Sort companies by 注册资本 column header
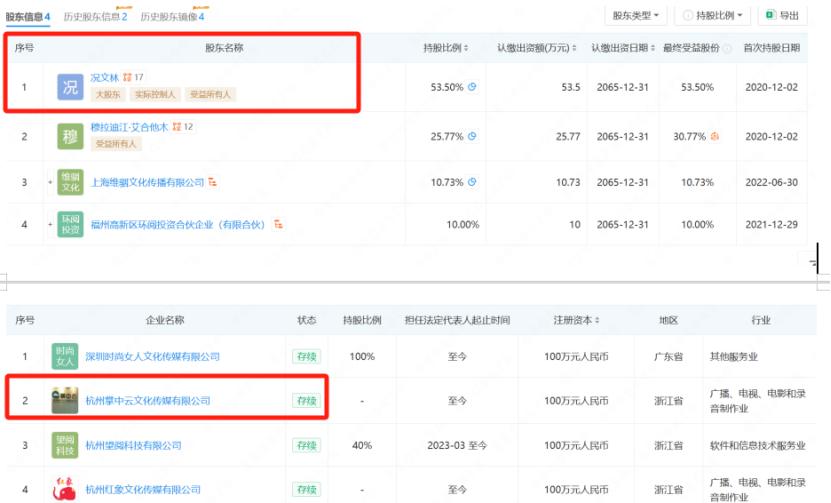This screenshot has width=831, height=503. (x=576, y=320)
